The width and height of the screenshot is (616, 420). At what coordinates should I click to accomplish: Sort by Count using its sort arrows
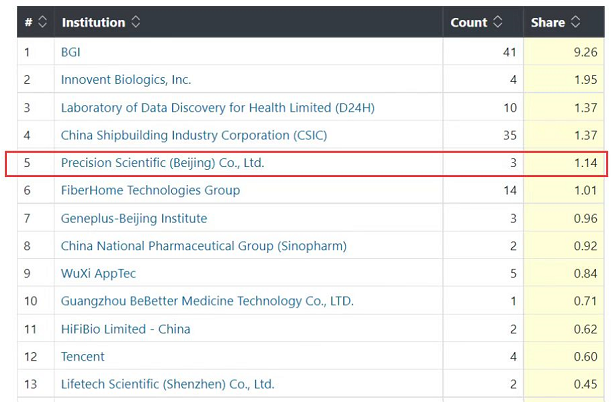pos(498,22)
